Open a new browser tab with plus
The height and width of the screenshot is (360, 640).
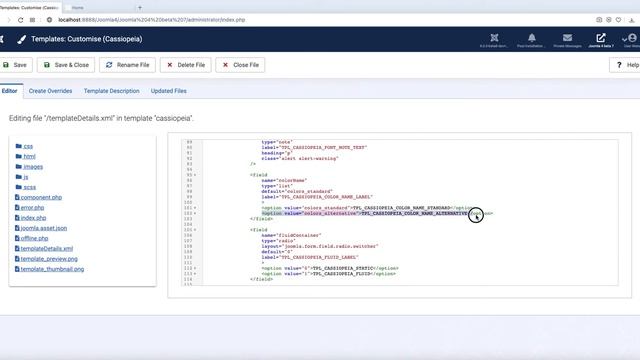pyautogui.click(x=140, y=7)
